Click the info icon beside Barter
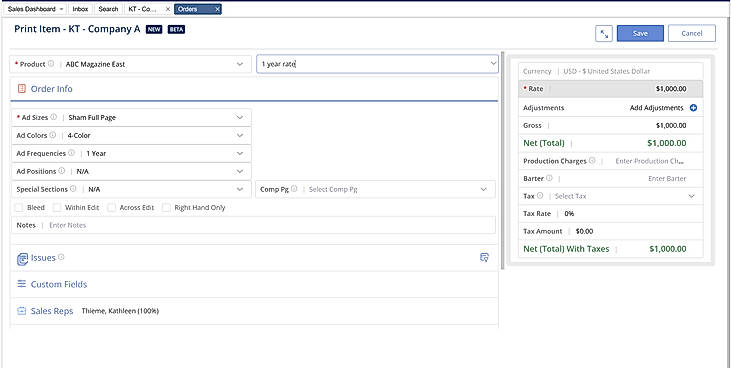The width and height of the screenshot is (731, 368). tap(549, 178)
